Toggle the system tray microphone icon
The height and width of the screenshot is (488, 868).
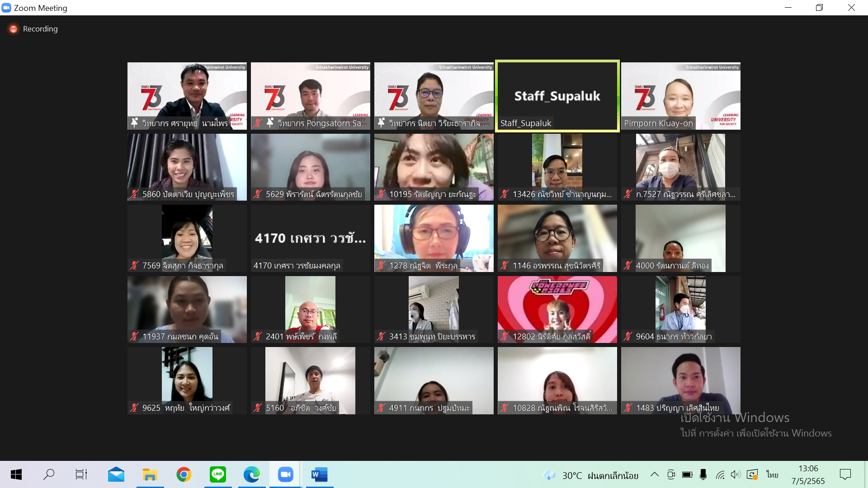point(703,474)
